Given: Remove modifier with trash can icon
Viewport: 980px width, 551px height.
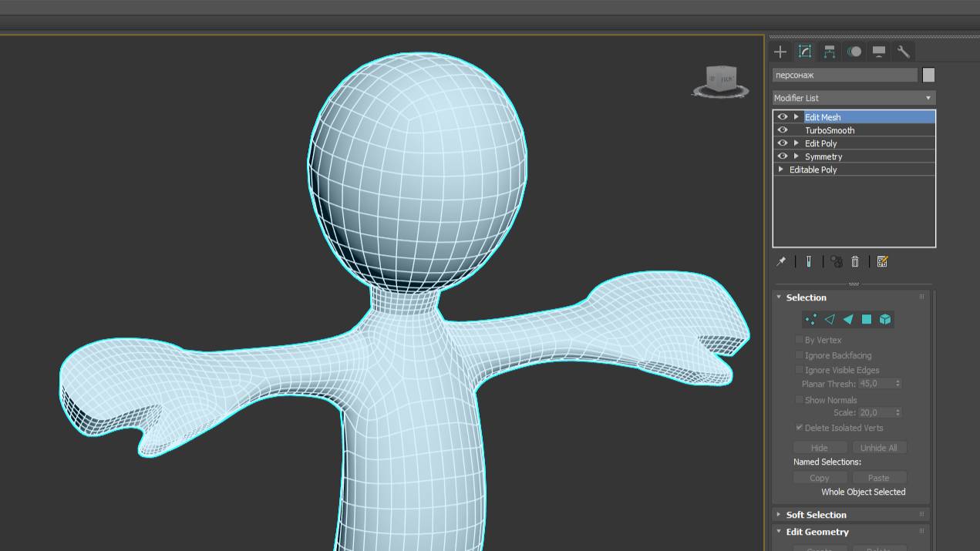Looking at the screenshot, I should point(855,261).
